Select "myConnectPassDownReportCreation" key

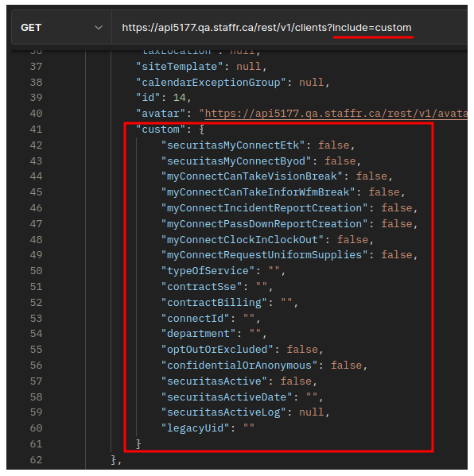pos(264,224)
